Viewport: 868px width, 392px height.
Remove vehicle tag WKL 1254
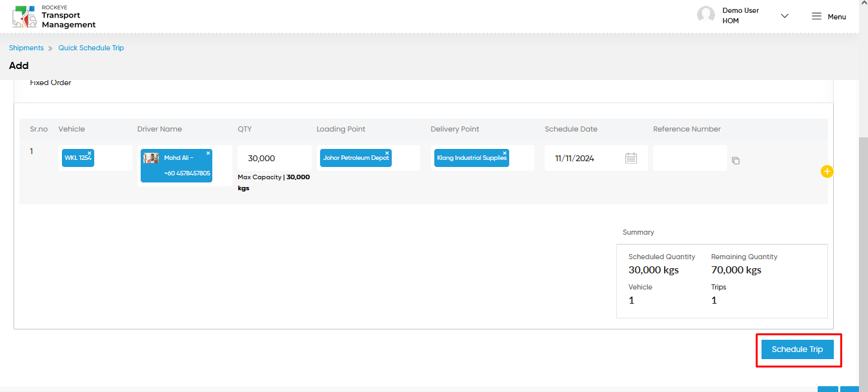click(90, 153)
